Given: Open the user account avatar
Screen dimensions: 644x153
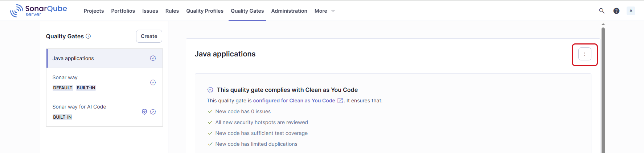Looking at the screenshot, I should point(631,11).
